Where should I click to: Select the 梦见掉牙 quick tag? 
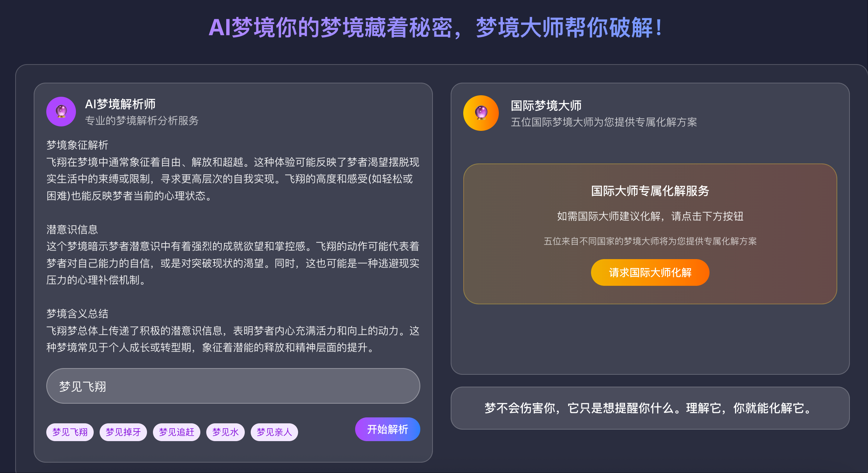(123, 431)
